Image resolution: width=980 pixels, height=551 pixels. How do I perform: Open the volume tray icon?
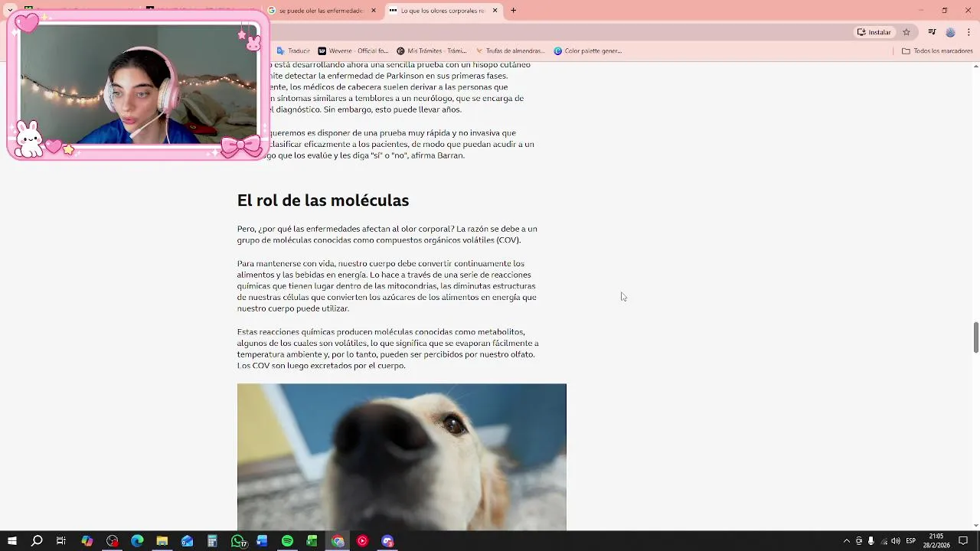[x=896, y=541]
